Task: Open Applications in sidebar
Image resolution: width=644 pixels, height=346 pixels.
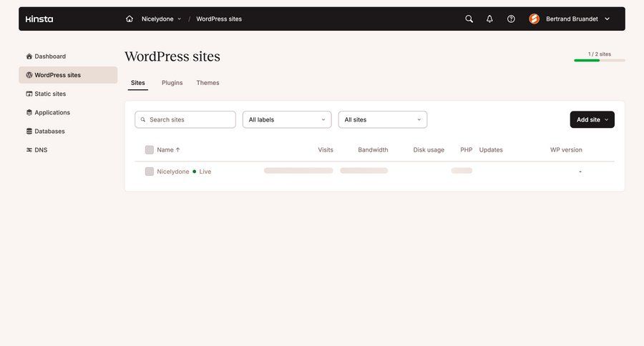Action: pyautogui.click(x=68, y=112)
